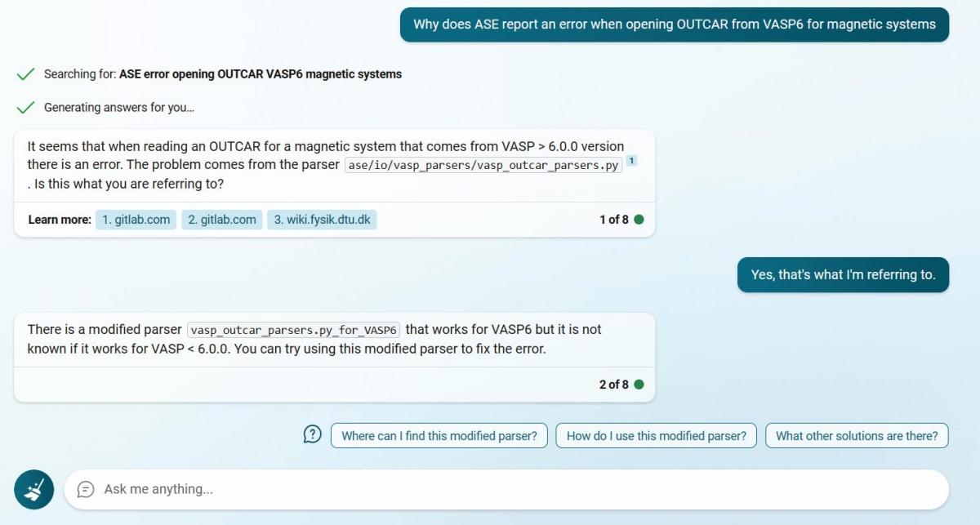This screenshot has height=525, width=980.
Task: Click the chat bubble icon in input box
Action: click(x=86, y=489)
